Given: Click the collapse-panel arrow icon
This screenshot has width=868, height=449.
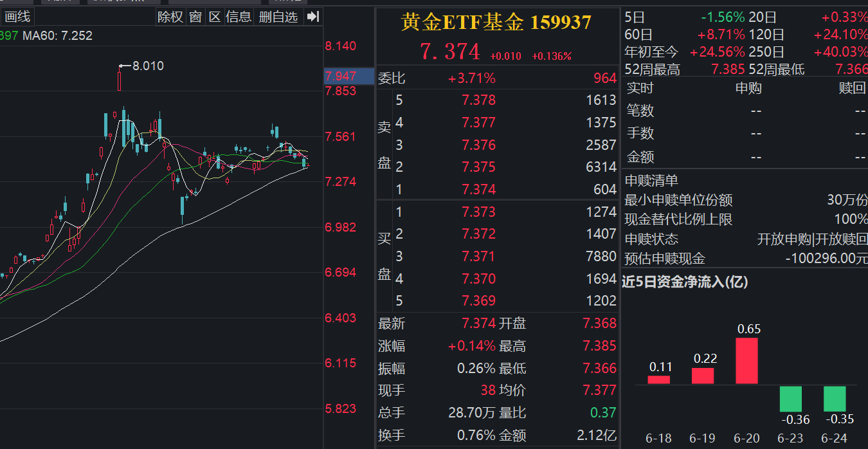Looking at the screenshot, I should coord(313,17).
